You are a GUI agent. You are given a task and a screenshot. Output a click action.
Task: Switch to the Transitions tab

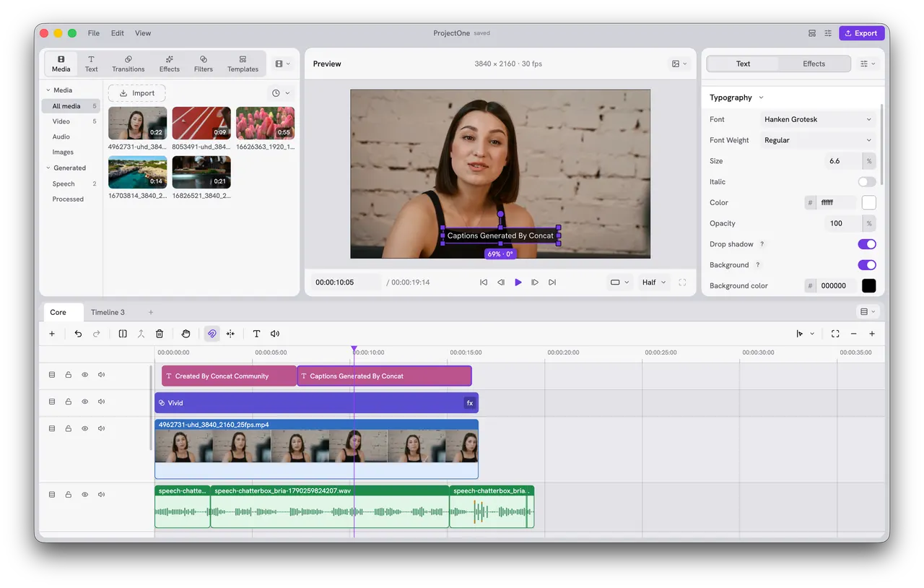point(128,64)
